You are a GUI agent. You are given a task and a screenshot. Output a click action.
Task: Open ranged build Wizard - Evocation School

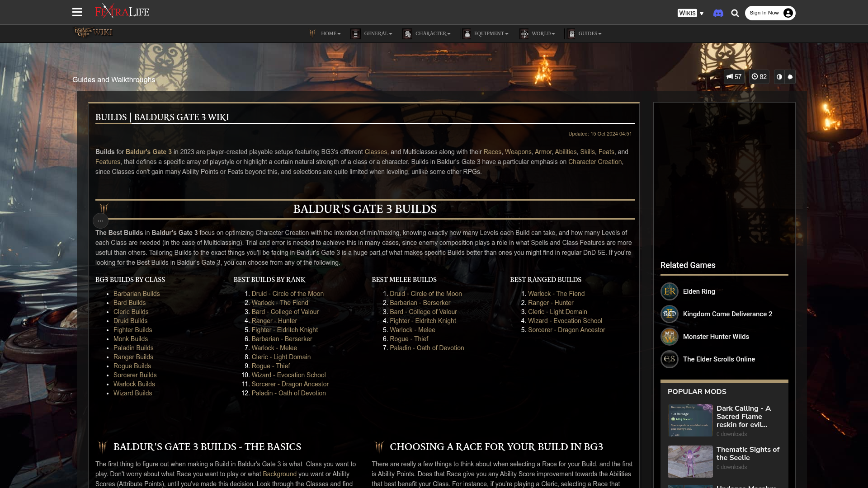point(565,321)
